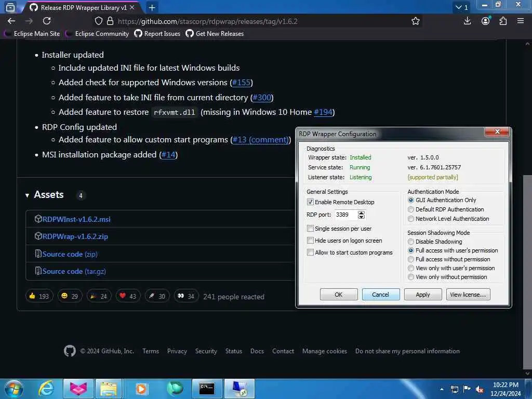Toggle Allow to start custom programs

point(310,252)
